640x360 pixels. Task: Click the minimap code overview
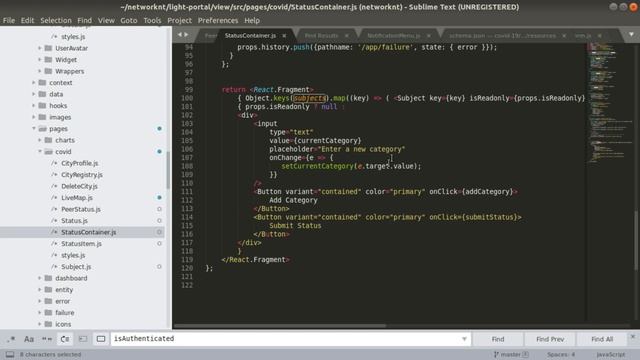coord(609,102)
